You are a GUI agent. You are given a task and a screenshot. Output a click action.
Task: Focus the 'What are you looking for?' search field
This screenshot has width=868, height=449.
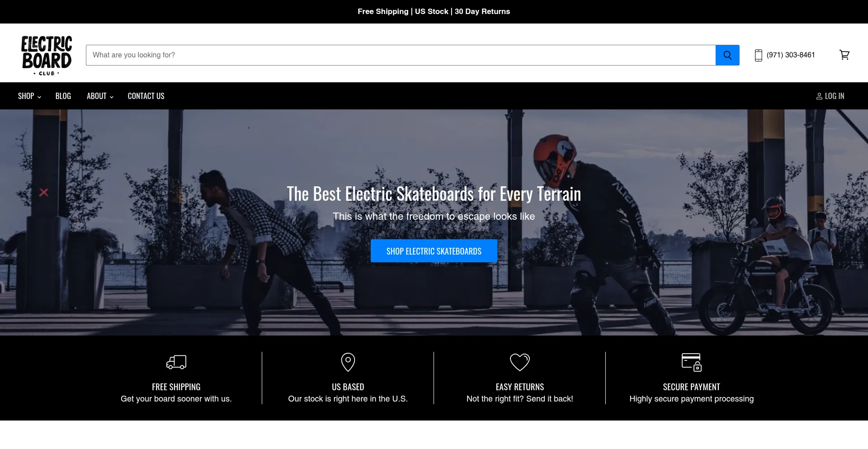point(401,55)
